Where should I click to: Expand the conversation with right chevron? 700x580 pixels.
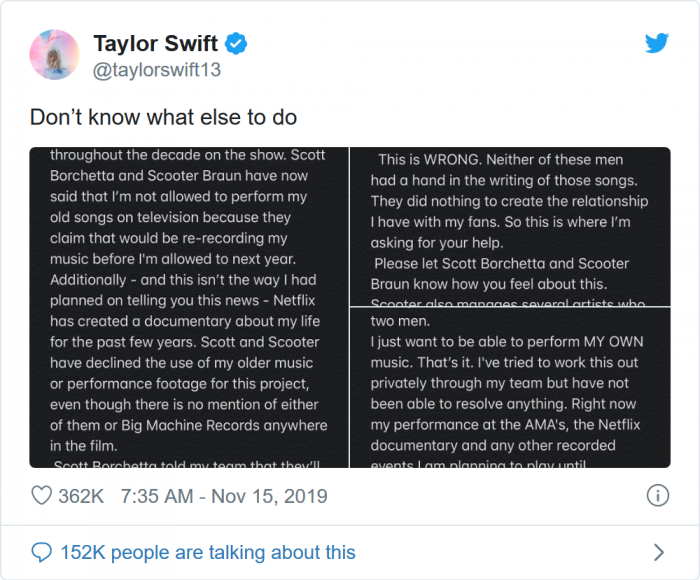(658, 552)
